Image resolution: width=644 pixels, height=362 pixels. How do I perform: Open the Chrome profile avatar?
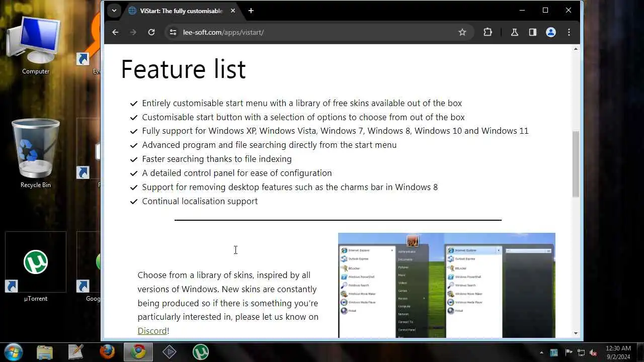pyautogui.click(x=551, y=32)
